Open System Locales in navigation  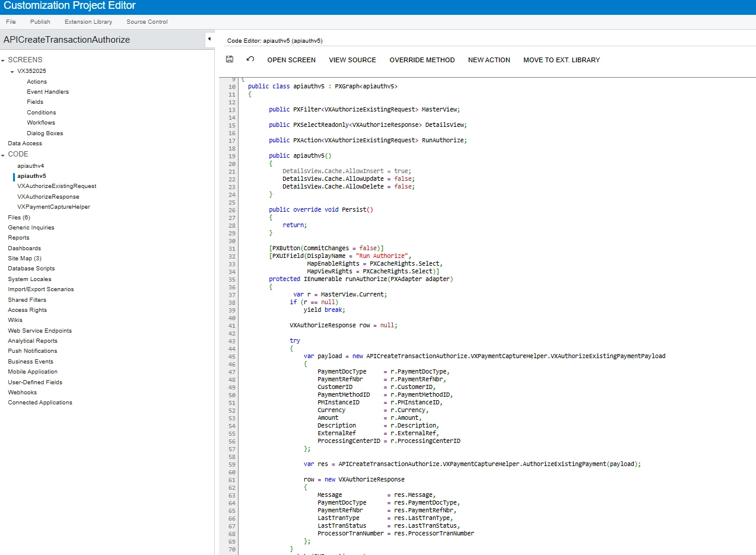point(30,279)
